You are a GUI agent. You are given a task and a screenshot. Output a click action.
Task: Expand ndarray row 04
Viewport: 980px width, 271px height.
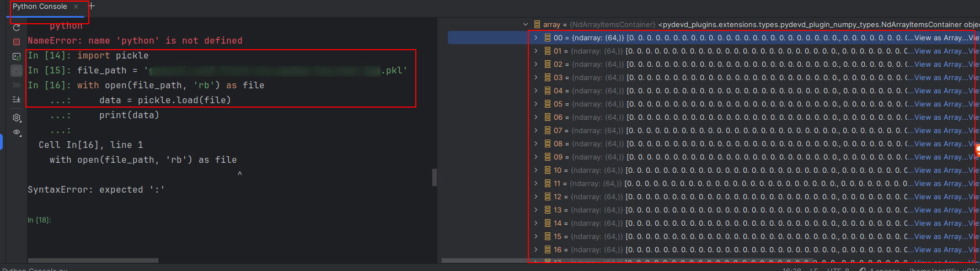point(535,91)
